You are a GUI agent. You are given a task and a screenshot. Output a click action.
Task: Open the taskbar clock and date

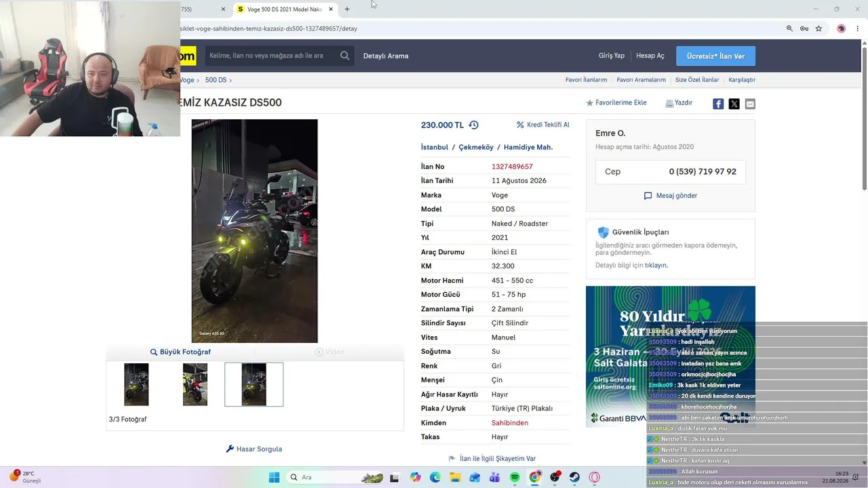click(835, 477)
